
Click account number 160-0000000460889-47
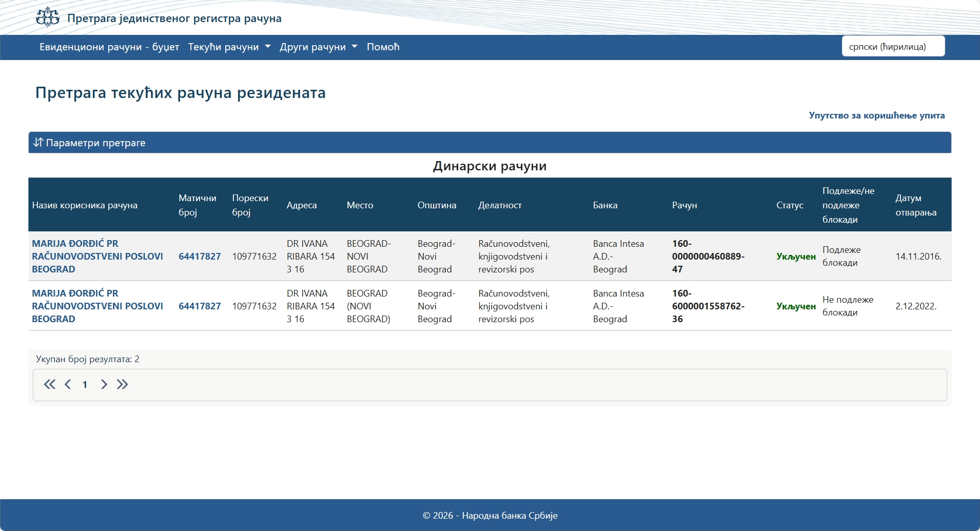708,256
